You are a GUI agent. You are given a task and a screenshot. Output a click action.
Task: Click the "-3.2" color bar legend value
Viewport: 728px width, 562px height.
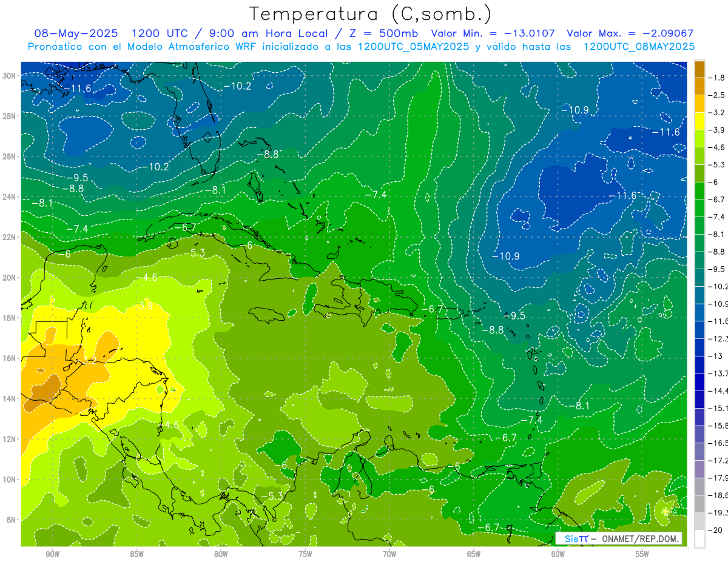(717, 113)
